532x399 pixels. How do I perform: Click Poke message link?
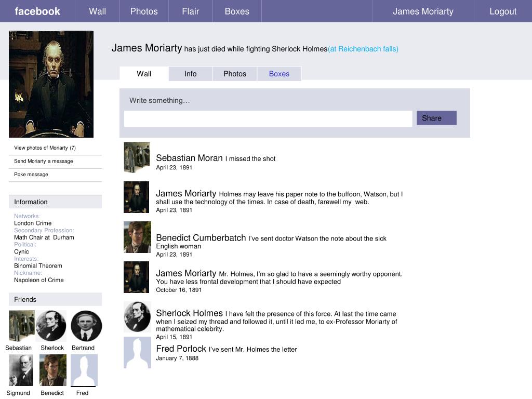pos(31,175)
